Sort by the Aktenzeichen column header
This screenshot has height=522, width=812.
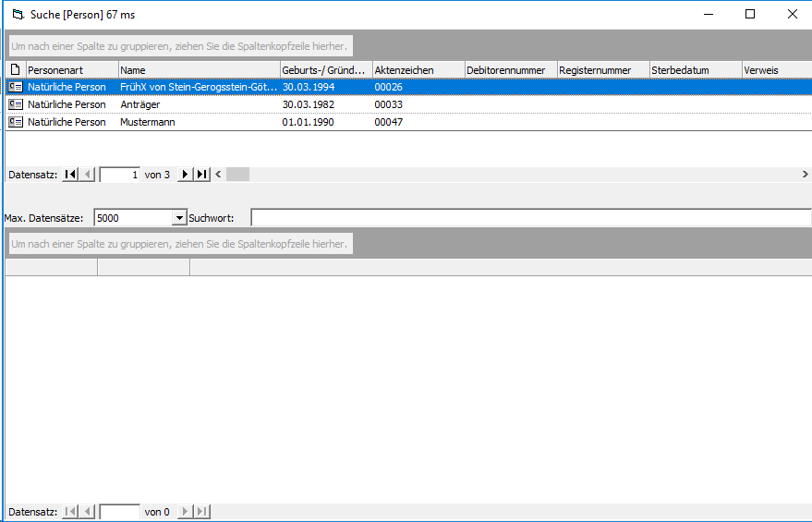click(x=418, y=69)
